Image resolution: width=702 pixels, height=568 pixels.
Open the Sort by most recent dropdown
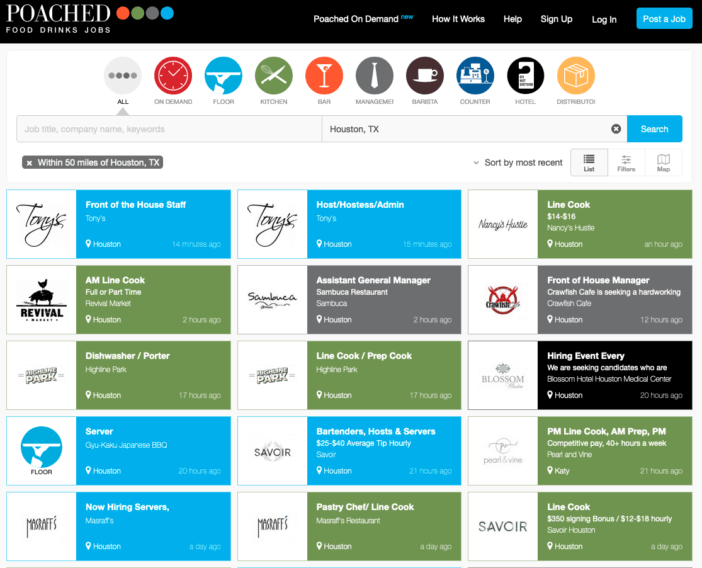[518, 162]
